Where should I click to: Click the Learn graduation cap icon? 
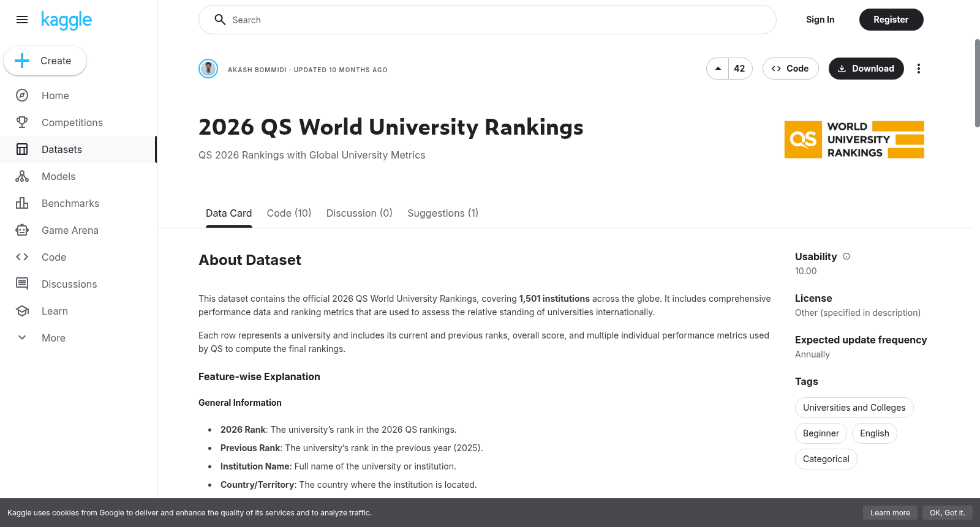pyautogui.click(x=22, y=311)
